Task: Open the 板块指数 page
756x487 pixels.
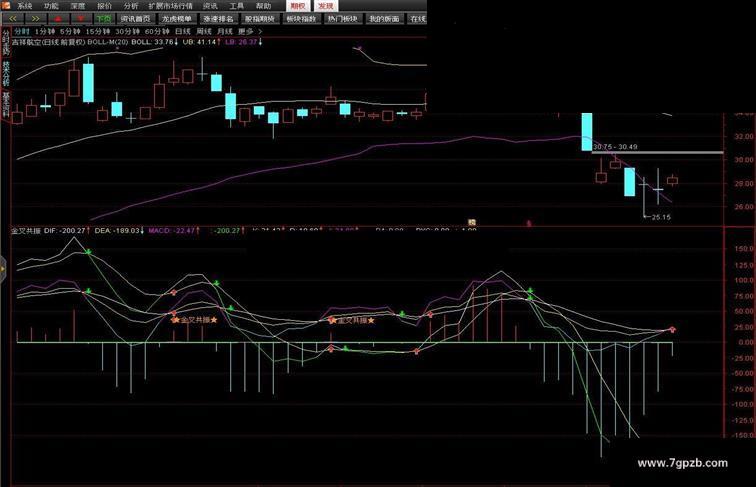Action: tap(301, 19)
